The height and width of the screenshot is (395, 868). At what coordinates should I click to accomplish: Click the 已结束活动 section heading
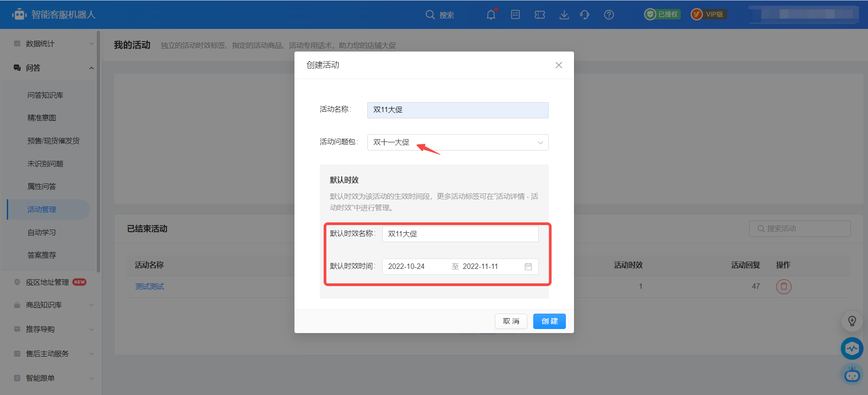147,229
